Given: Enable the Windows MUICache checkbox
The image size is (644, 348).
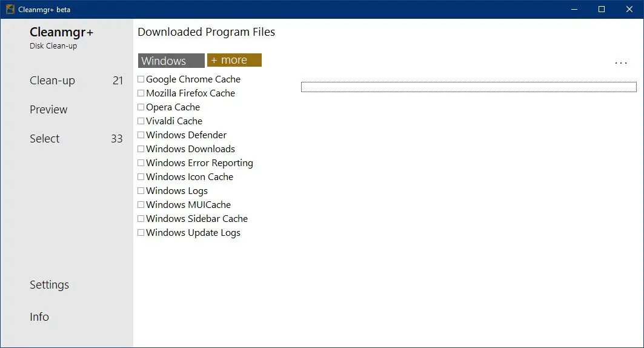Looking at the screenshot, I should (x=141, y=204).
